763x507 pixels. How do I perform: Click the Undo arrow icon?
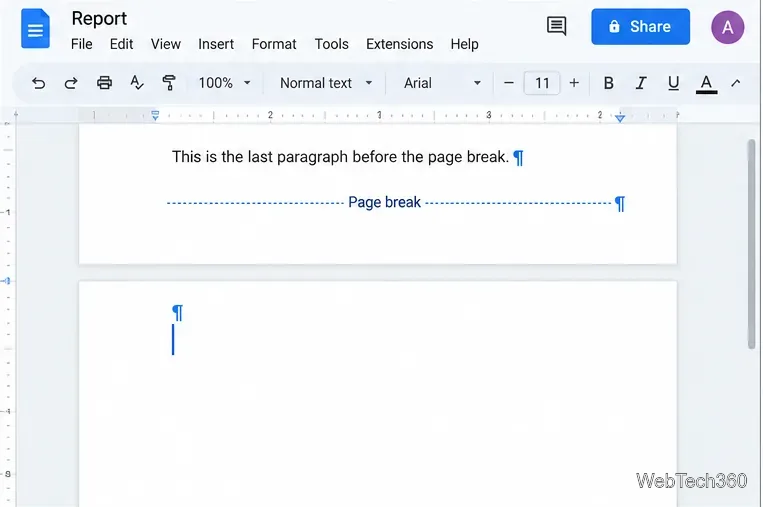point(38,83)
